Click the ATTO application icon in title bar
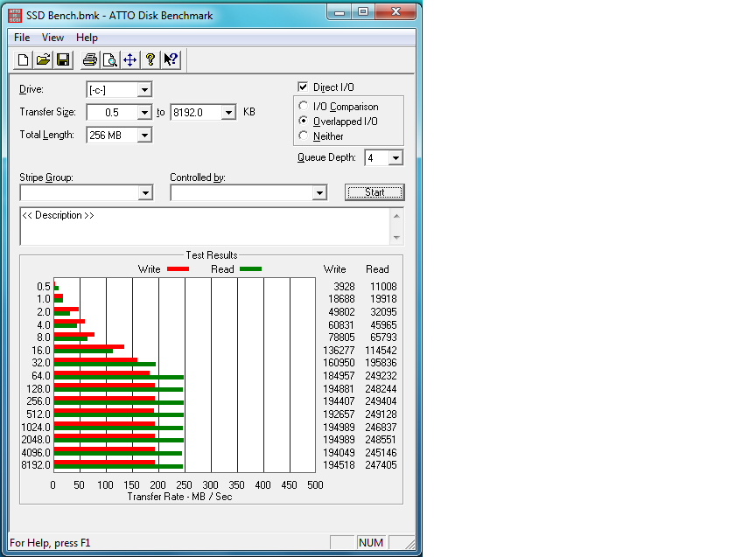This screenshot has width=756, height=557. click(15, 16)
